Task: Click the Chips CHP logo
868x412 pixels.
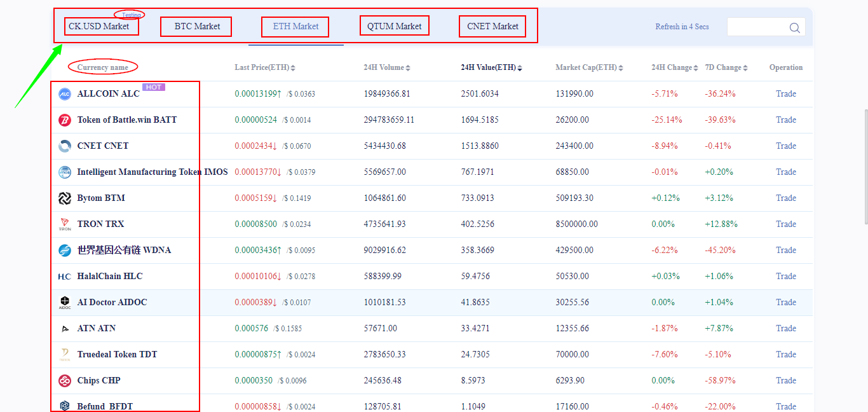Action: [65, 381]
